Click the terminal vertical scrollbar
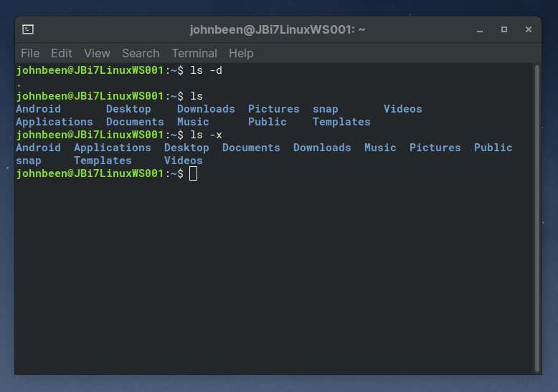 (x=537, y=219)
